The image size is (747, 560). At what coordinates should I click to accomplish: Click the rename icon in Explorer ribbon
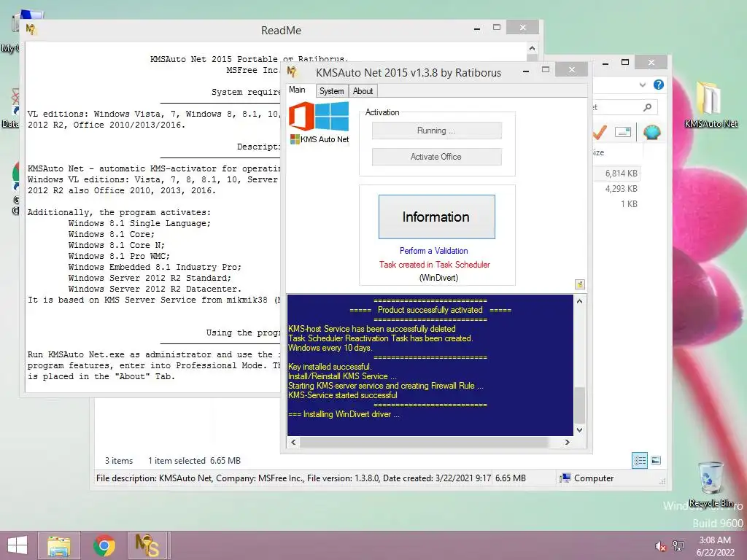(623, 132)
